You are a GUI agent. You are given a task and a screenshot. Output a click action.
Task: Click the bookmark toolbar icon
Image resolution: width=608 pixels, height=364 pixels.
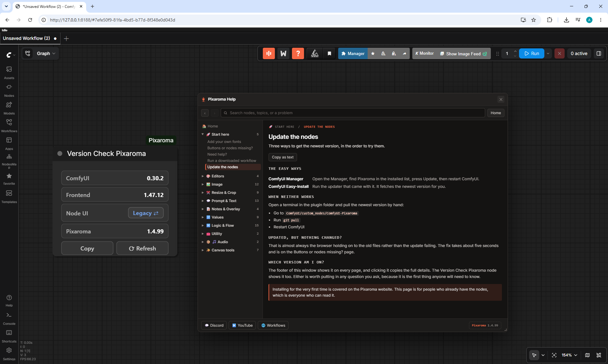[x=329, y=53]
